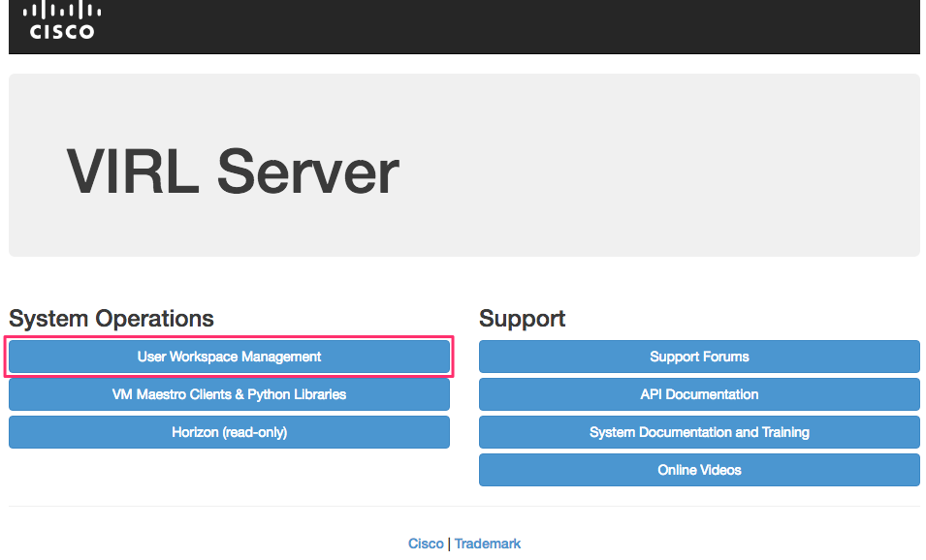The width and height of the screenshot is (926, 560).
Task: Follow the Trademark footer link
Action: [x=487, y=544]
